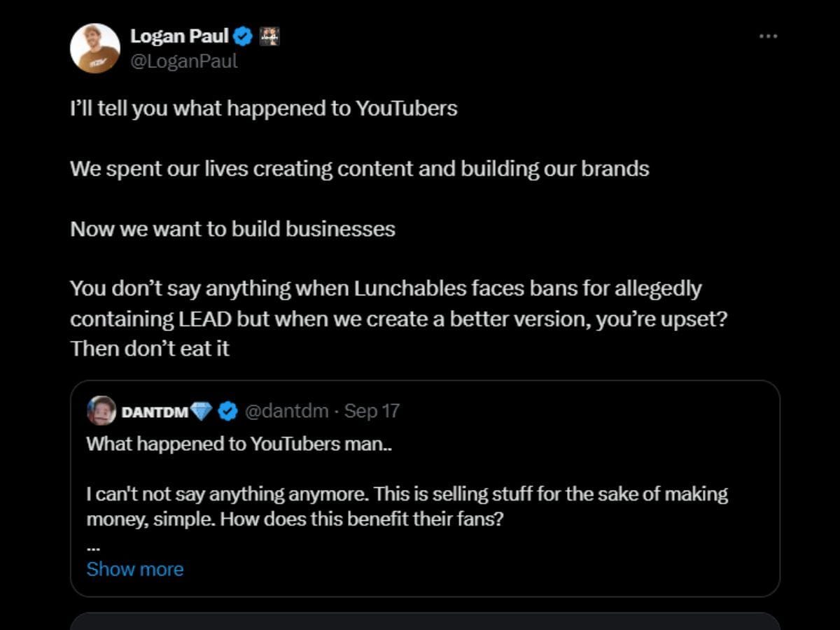Open the three-dot more options menu
This screenshot has height=630, width=840.
pyautogui.click(x=768, y=35)
